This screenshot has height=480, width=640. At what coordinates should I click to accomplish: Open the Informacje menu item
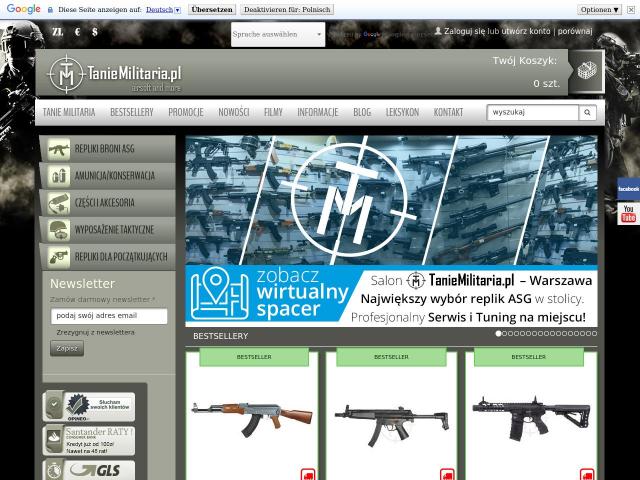318,112
